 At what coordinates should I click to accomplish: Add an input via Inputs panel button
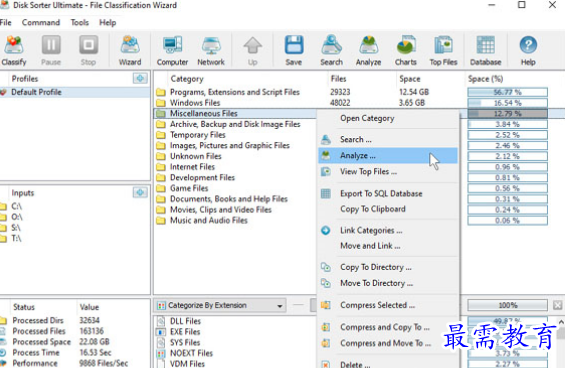pos(140,192)
